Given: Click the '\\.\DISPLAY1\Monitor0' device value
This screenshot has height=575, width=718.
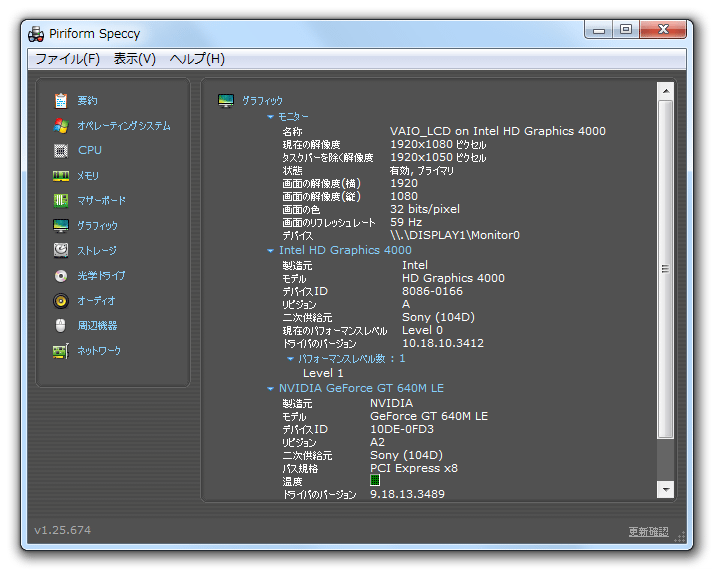Looking at the screenshot, I should (x=455, y=235).
